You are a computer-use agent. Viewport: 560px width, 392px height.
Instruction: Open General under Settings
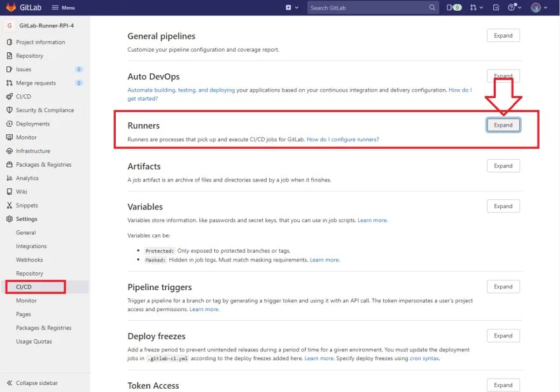(x=25, y=233)
